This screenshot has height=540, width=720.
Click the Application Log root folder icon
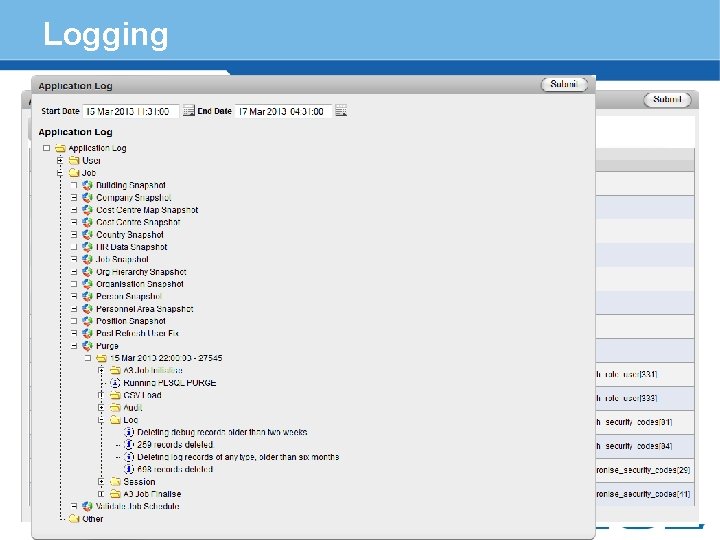pos(60,148)
